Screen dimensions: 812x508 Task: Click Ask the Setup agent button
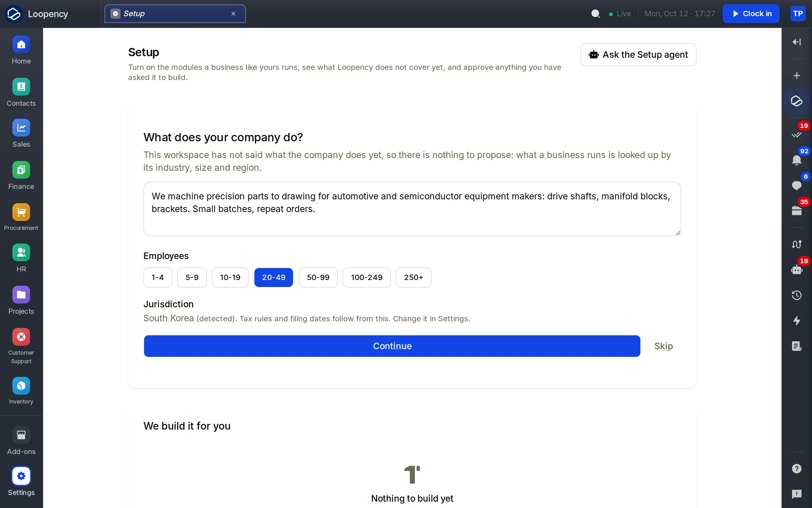click(638, 55)
